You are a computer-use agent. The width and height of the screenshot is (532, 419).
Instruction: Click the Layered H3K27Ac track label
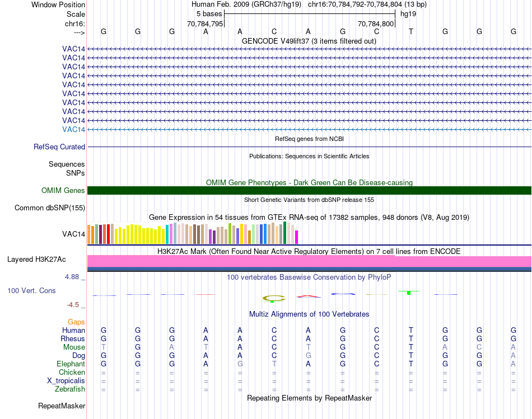[x=36, y=260]
